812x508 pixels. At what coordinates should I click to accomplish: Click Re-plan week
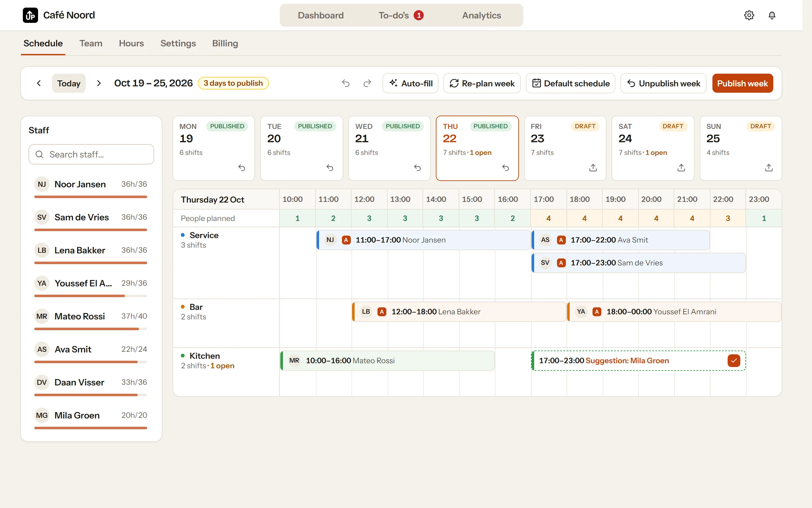coord(481,83)
